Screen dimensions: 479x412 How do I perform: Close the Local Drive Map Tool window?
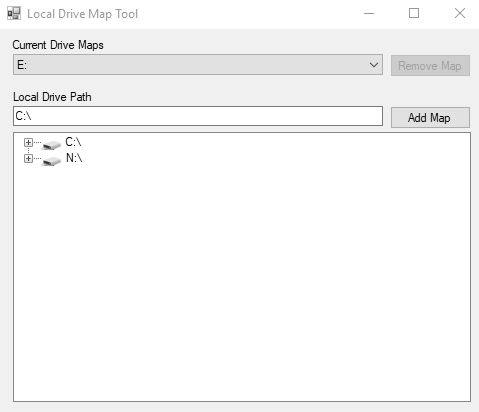tap(460, 13)
